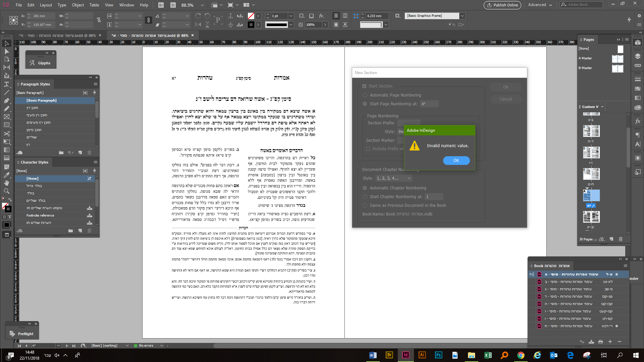Image resolution: width=644 pixels, height=362 pixels.
Task: Open the Advanced workspace dropdown
Action: (x=540, y=5)
